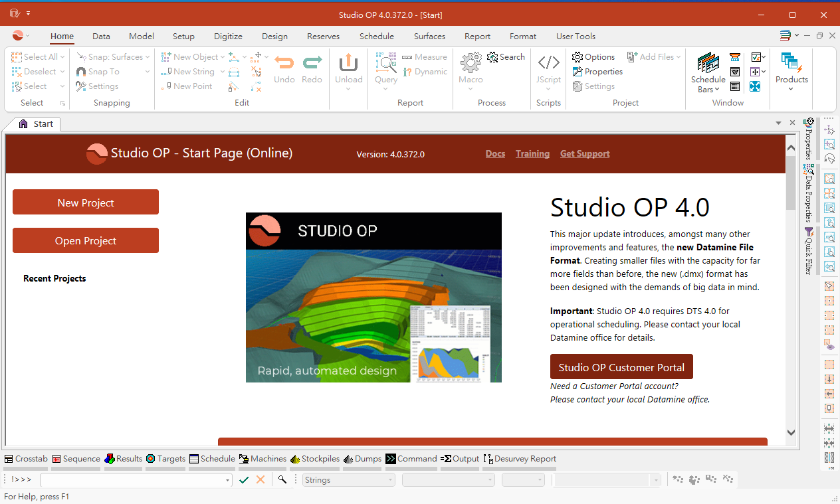Click the magnifier find command icon
Screen dimensions: 840x504
pyautogui.click(x=282, y=479)
